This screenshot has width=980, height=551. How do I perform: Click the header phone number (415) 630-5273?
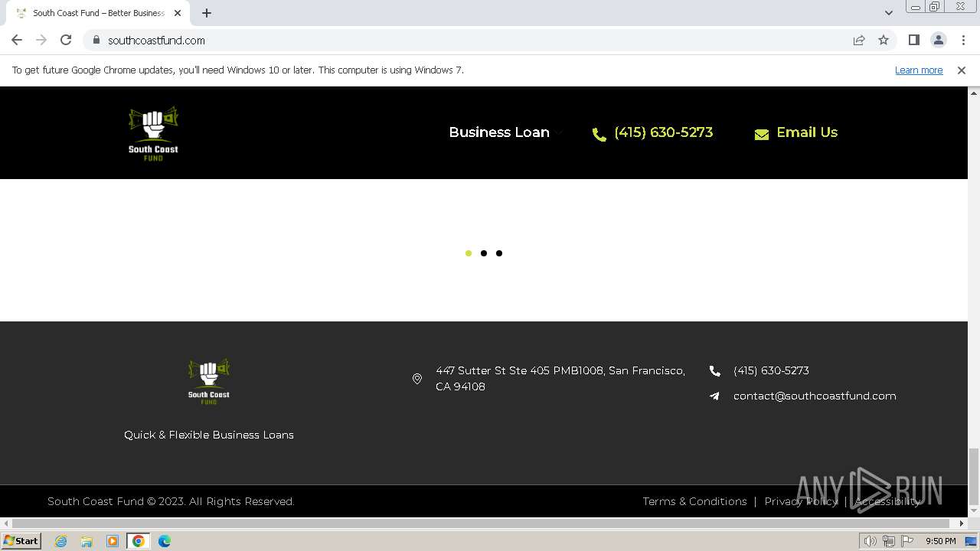click(663, 132)
